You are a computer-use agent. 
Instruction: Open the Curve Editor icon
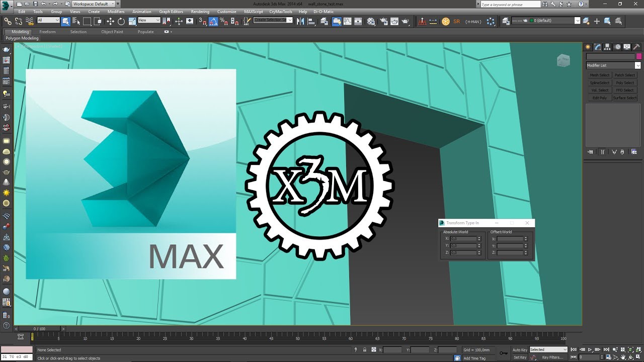point(347,21)
